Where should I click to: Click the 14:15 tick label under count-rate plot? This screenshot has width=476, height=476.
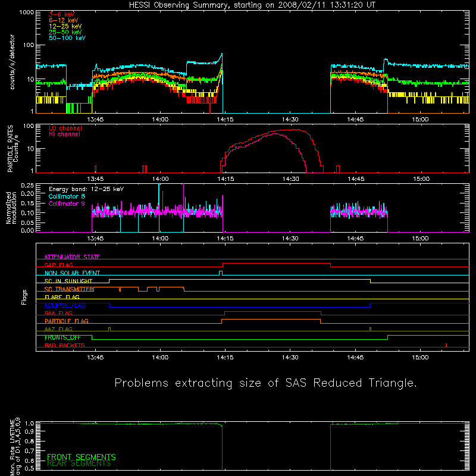point(225,120)
